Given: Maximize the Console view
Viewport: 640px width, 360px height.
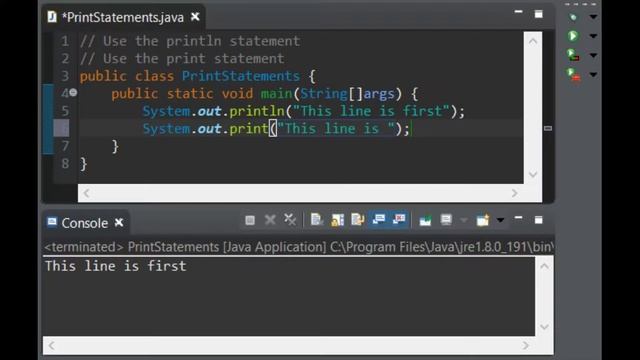Looking at the screenshot, I should (x=539, y=220).
